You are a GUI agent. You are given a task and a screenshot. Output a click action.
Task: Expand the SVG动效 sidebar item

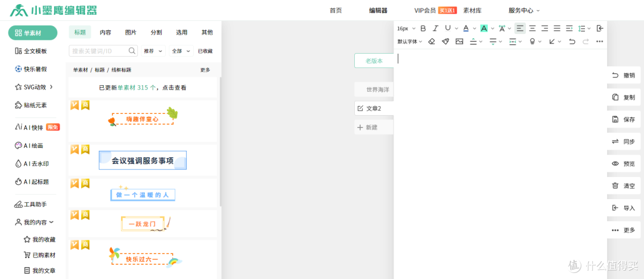[x=33, y=87]
